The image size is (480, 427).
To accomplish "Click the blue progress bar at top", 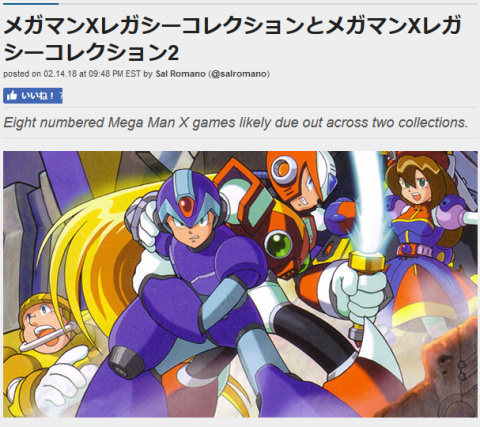I will (30, 4).
